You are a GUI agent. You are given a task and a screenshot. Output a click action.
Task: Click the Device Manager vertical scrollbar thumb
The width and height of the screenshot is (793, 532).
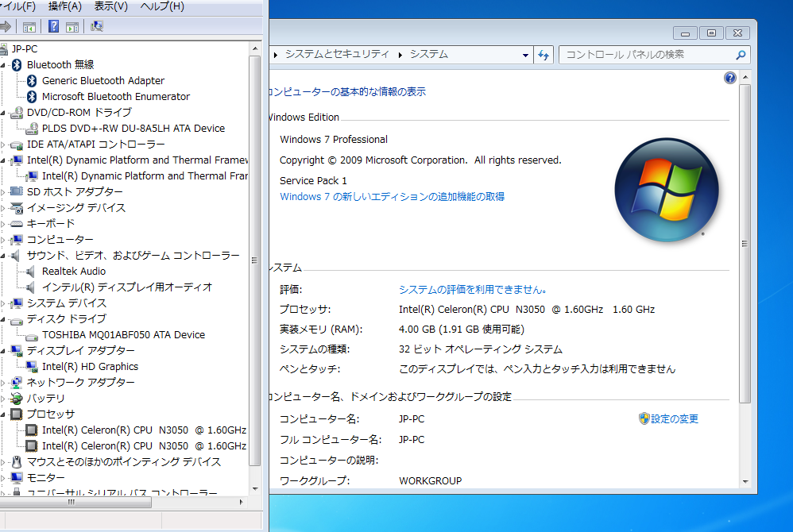(x=255, y=260)
